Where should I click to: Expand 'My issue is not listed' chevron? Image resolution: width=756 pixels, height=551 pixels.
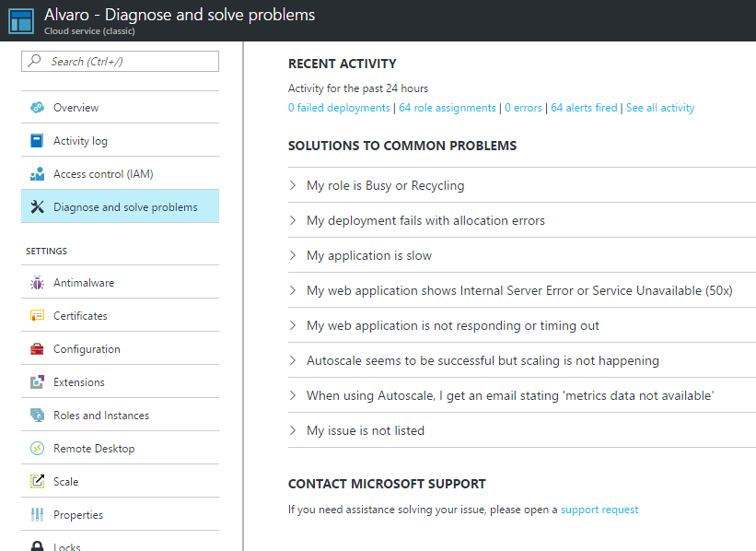click(x=293, y=430)
